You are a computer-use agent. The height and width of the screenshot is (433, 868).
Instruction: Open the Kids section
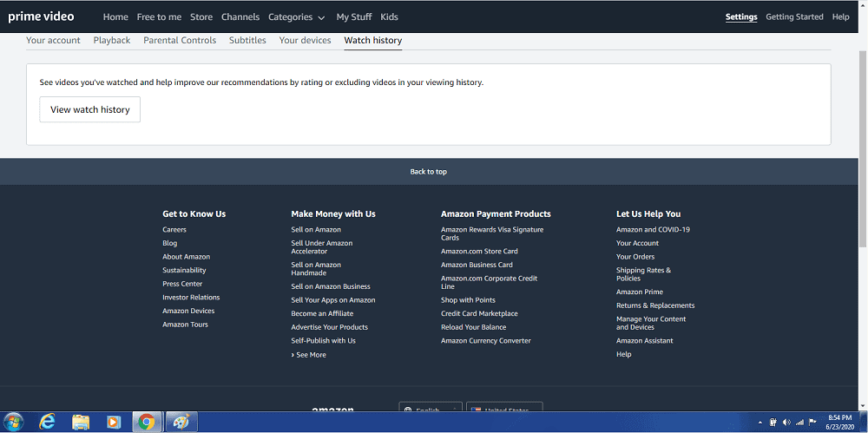[389, 17]
